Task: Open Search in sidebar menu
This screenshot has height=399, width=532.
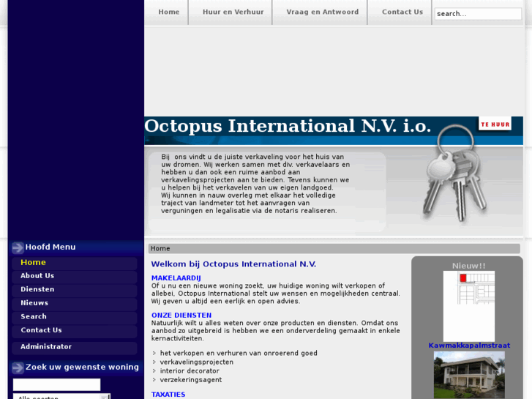Action: click(x=75, y=317)
